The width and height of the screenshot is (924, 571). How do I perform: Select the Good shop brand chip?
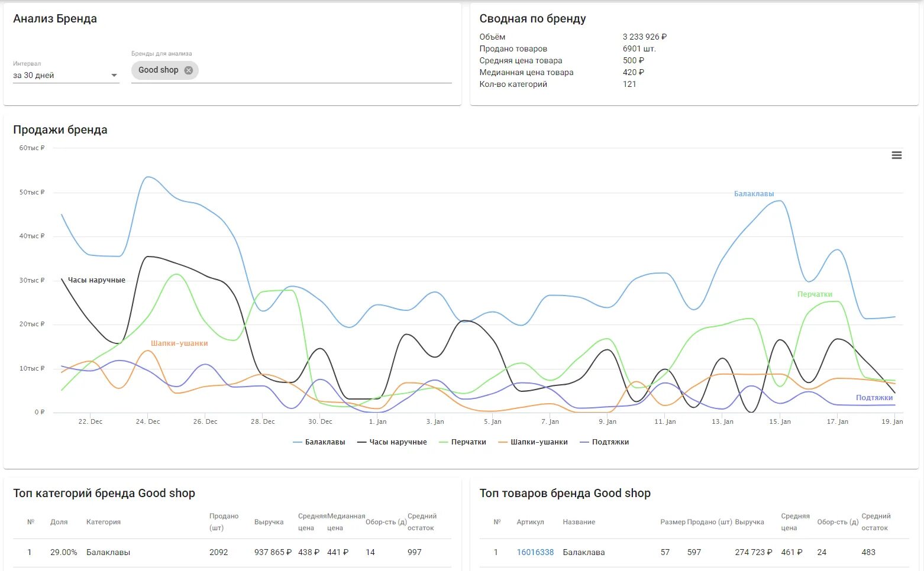coord(158,70)
